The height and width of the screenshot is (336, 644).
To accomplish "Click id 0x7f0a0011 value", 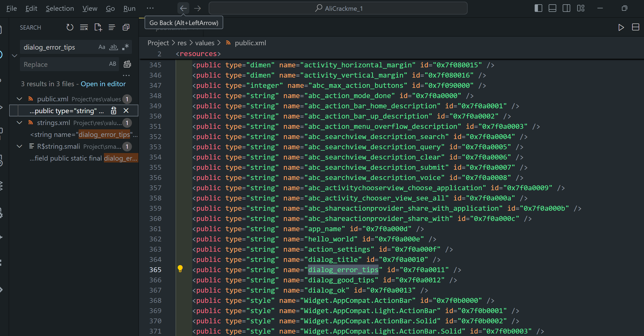I will point(424,270).
